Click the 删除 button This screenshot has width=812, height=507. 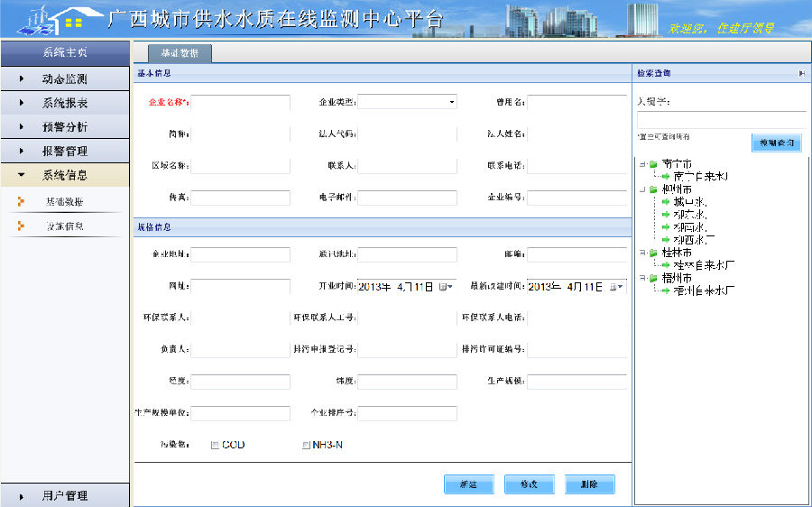coord(589,484)
